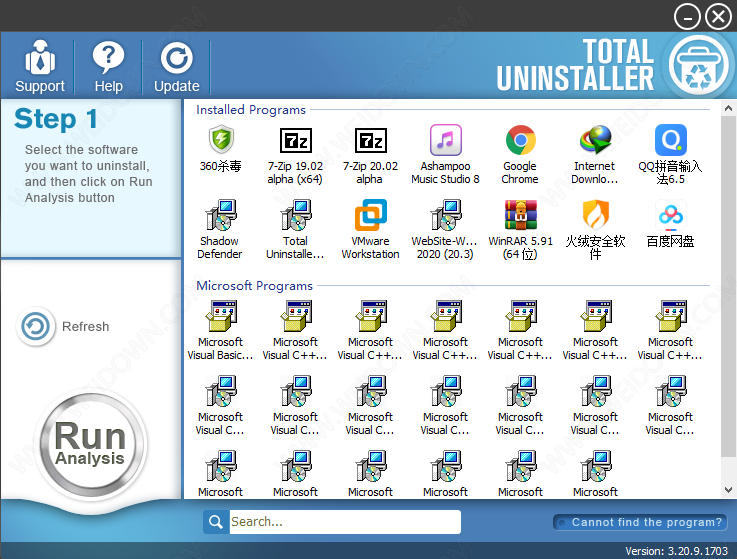Choose Shadow Defender program
The height and width of the screenshot is (559, 737).
coord(220,229)
